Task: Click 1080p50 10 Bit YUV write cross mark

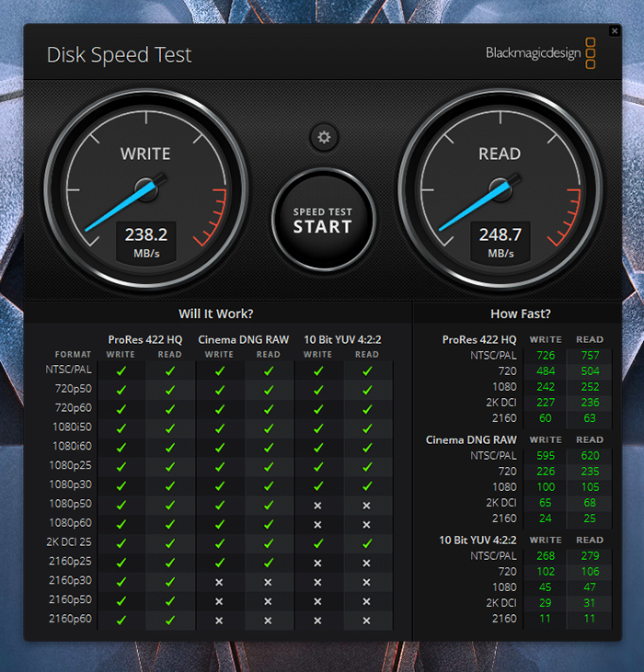Action: pos(317,505)
